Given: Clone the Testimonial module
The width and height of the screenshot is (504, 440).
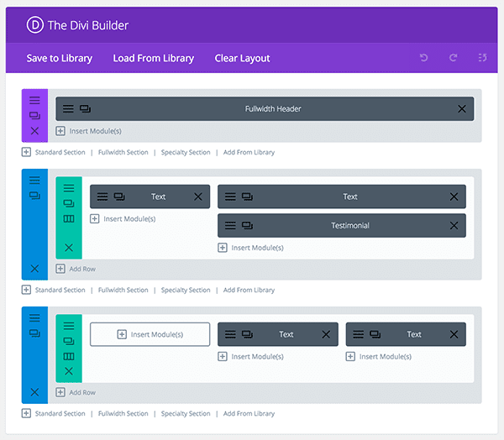Looking at the screenshot, I should 247,225.
